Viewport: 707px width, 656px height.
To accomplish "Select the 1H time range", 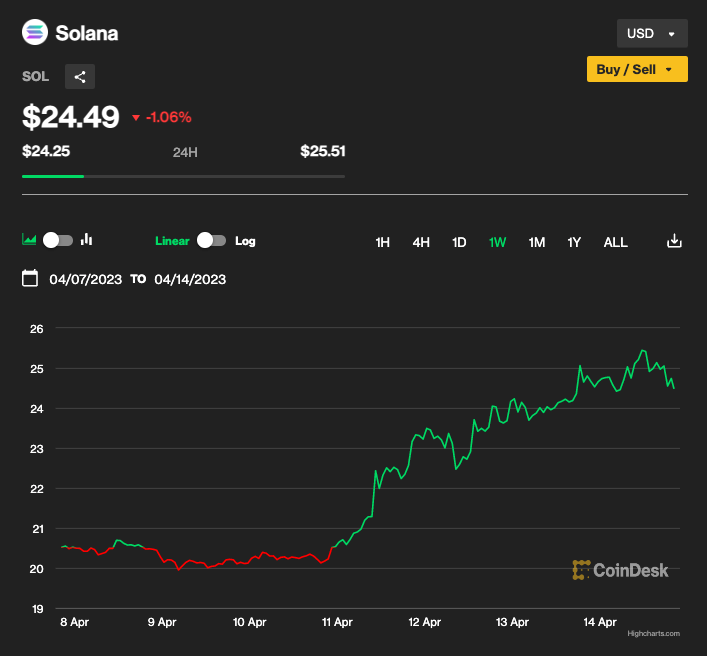I will pos(382,243).
